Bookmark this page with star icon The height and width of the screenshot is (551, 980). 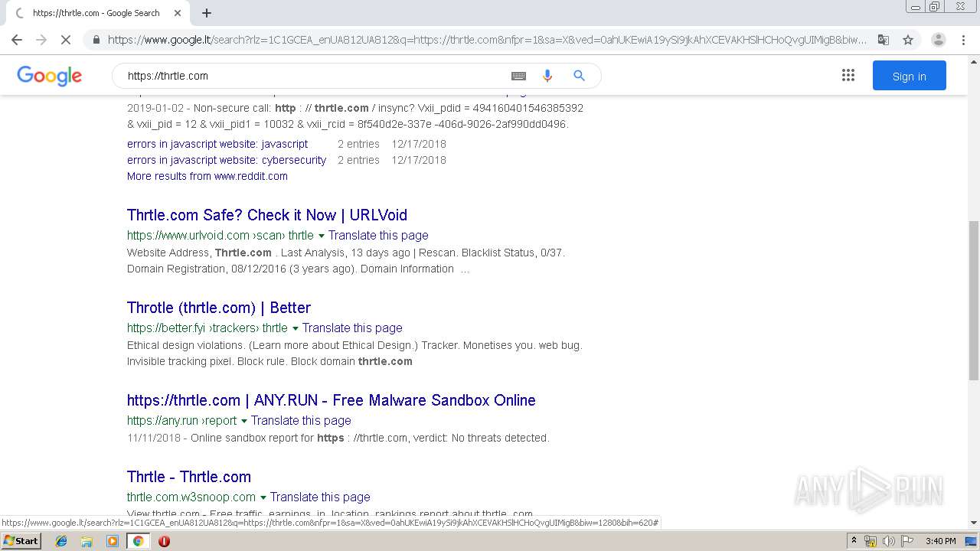coord(908,40)
